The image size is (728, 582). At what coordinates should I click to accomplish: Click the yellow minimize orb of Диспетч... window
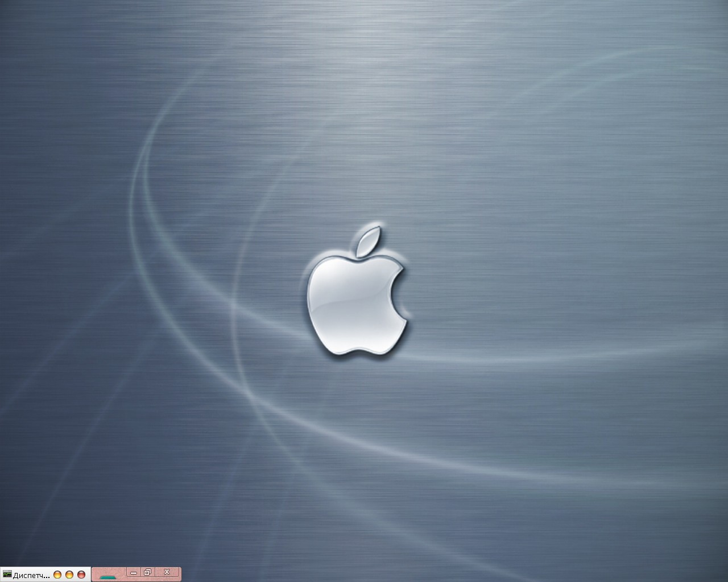(57, 575)
